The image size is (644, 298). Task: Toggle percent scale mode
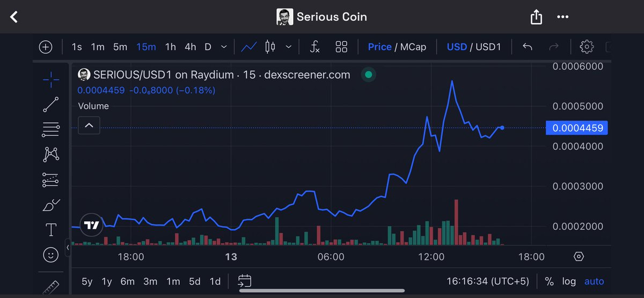[x=549, y=281]
